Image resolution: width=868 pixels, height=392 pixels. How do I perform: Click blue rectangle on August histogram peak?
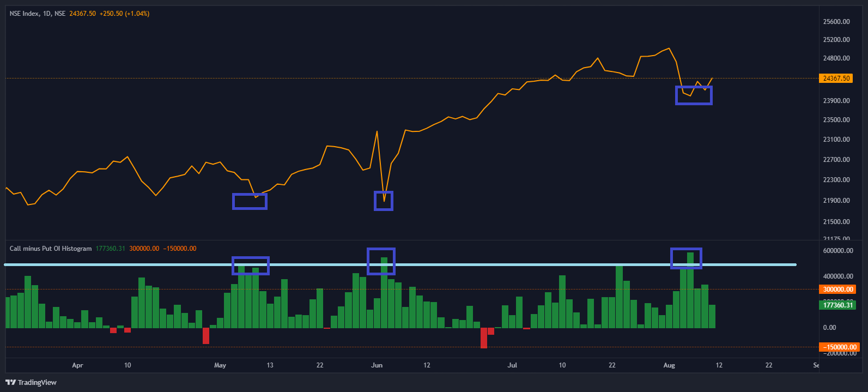click(x=686, y=258)
